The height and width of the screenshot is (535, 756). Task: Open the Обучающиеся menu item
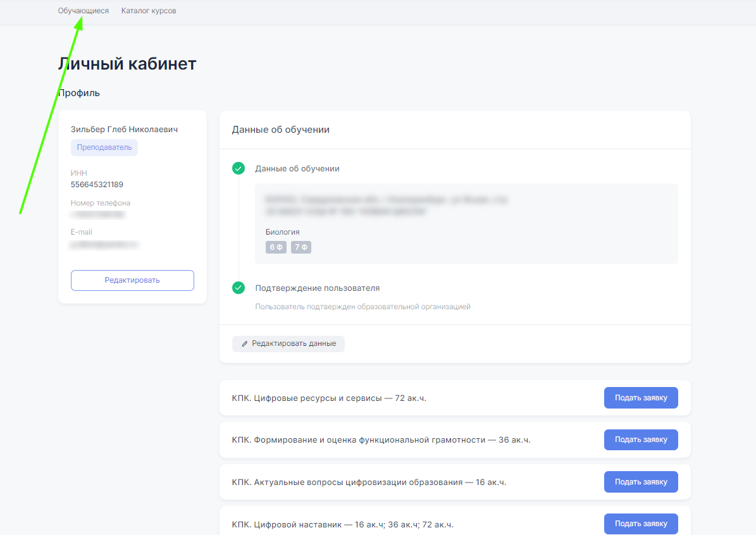(x=83, y=11)
